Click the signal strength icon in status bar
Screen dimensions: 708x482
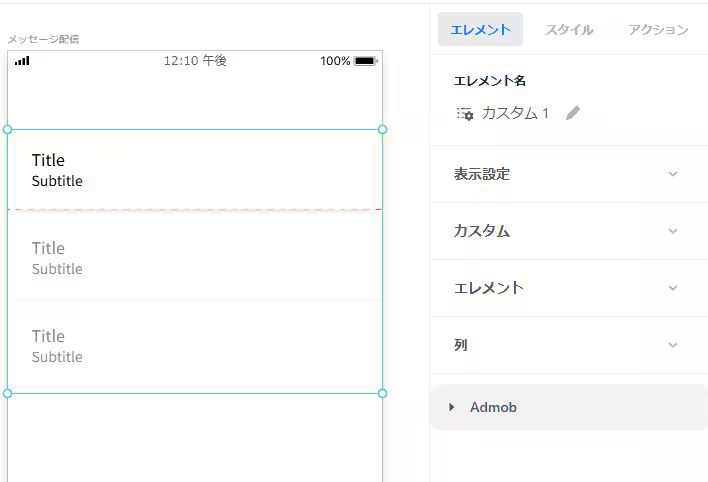tap(22, 61)
